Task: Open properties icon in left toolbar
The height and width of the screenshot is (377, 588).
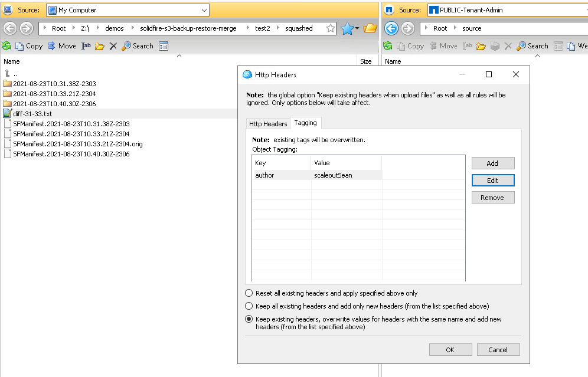Action: (x=164, y=46)
